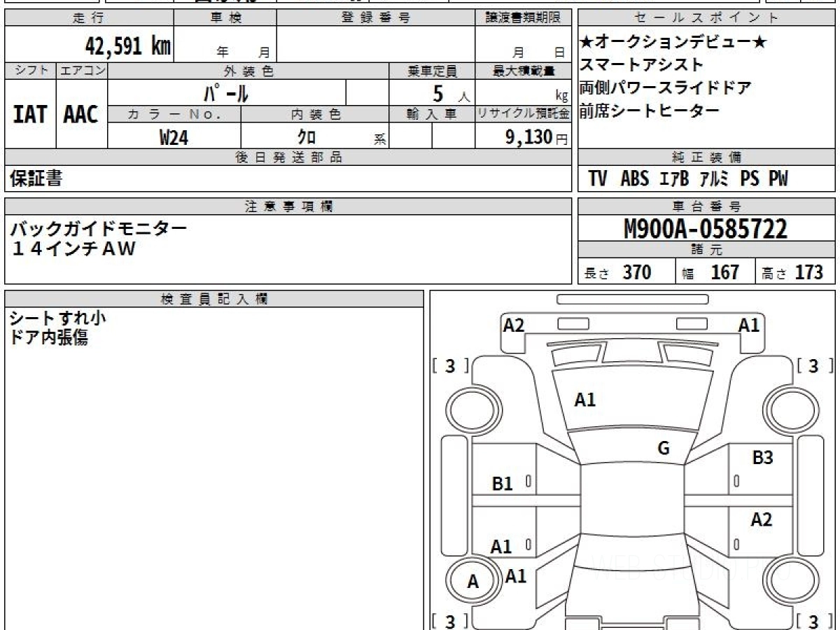Screen dimensions: 840x630
Task: Click the length value 370
Action: tap(637, 272)
